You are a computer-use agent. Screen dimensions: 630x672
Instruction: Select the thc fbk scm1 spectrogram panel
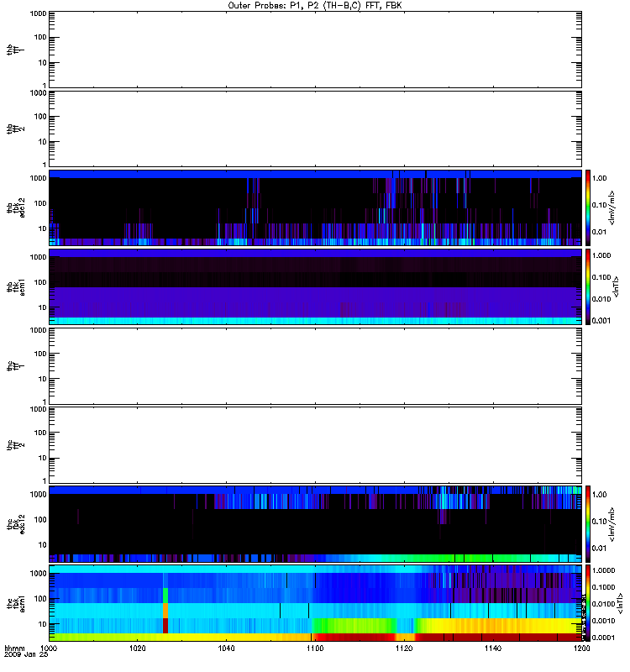[315, 603]
